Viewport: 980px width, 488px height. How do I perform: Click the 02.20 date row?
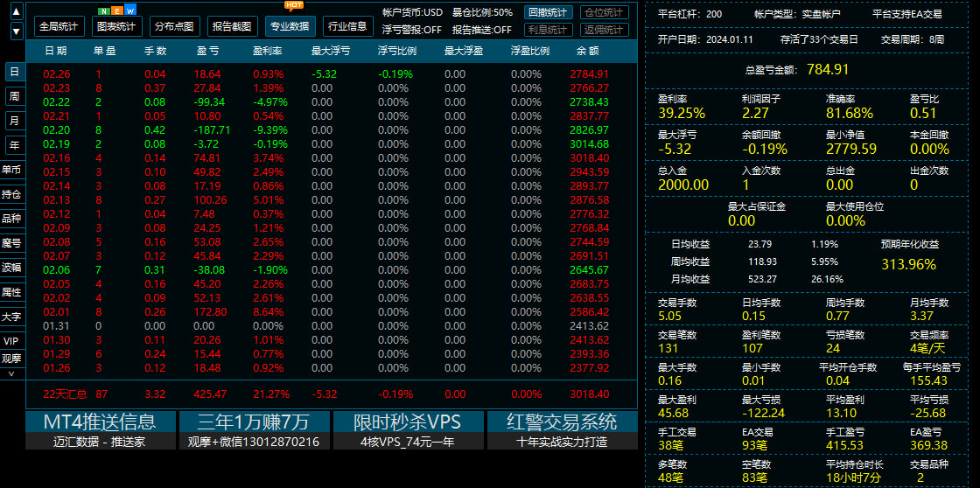(332, 130)
